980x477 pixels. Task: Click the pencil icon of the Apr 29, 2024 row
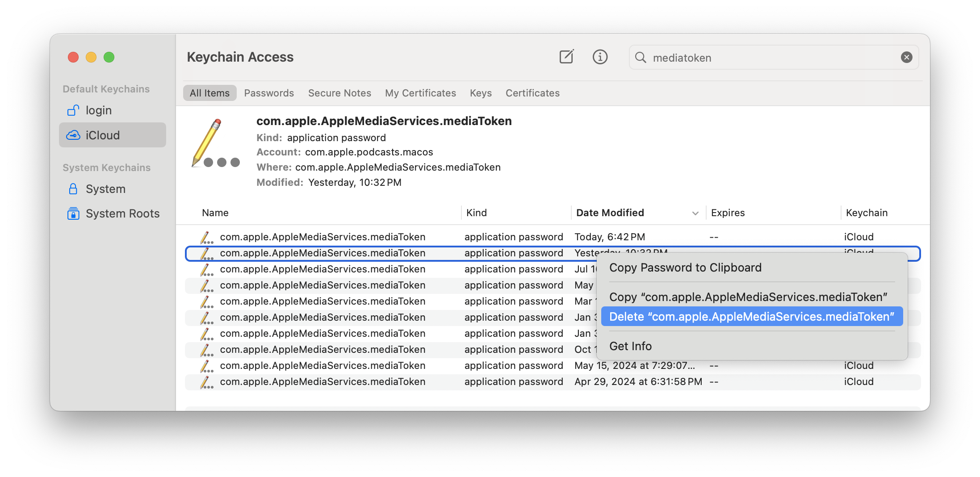point(206,382)
